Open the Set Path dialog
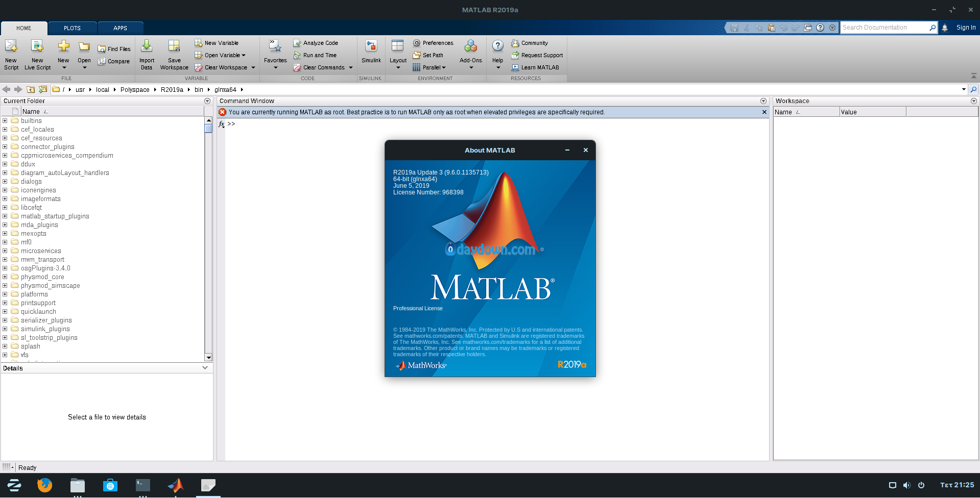The image size is (980, 498). click(428, 55)
